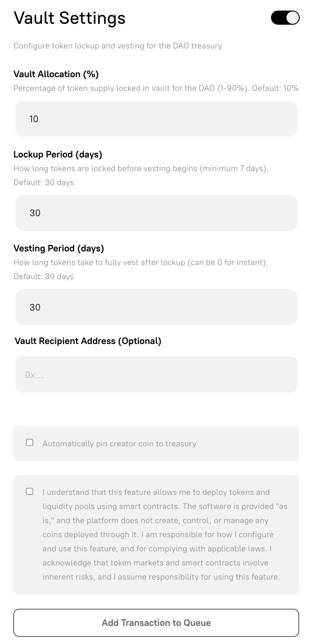Click the "0x..." placeholder address input
The height and width of the screenshot is (644, 309).
pos(156,374)
